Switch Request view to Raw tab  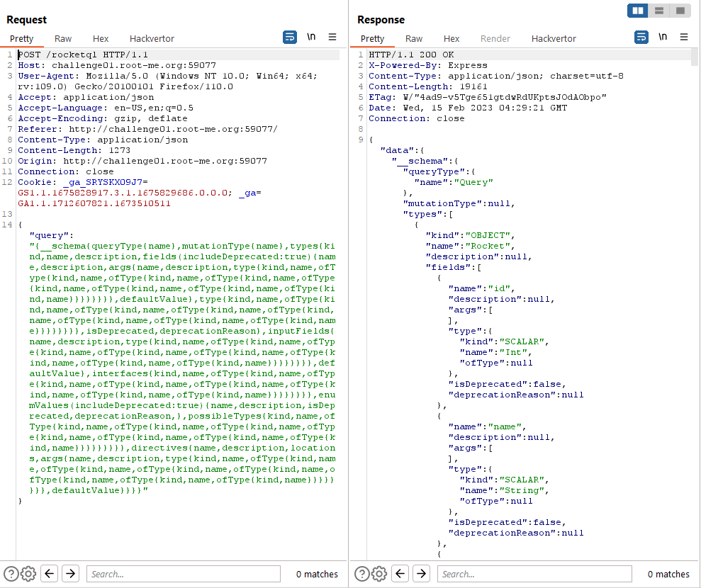coord(63,39)
